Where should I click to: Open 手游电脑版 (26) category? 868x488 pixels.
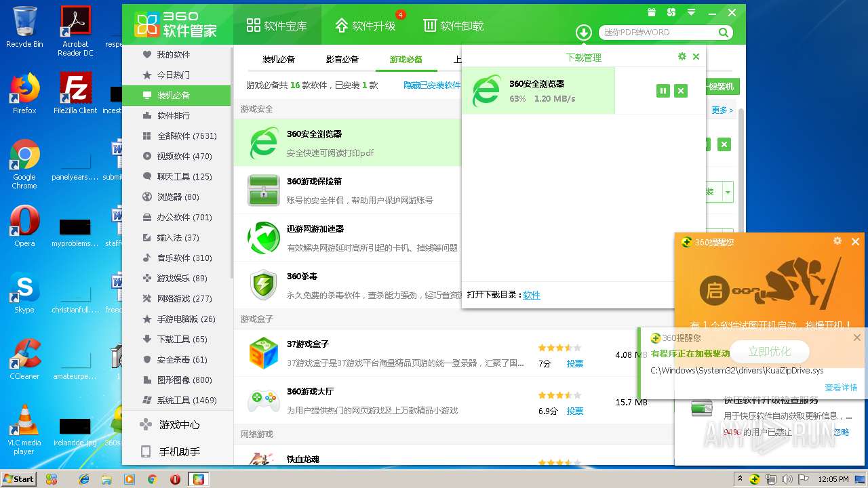pos(176,319)
